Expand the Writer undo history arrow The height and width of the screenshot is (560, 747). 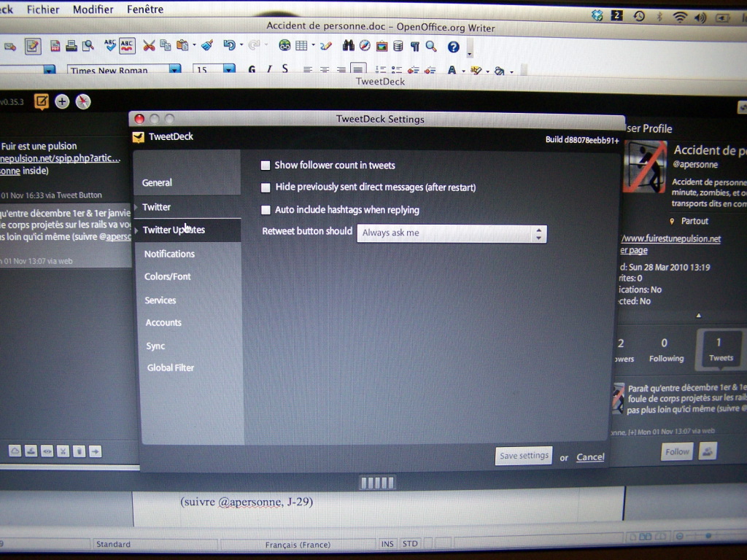click(241, 45)
